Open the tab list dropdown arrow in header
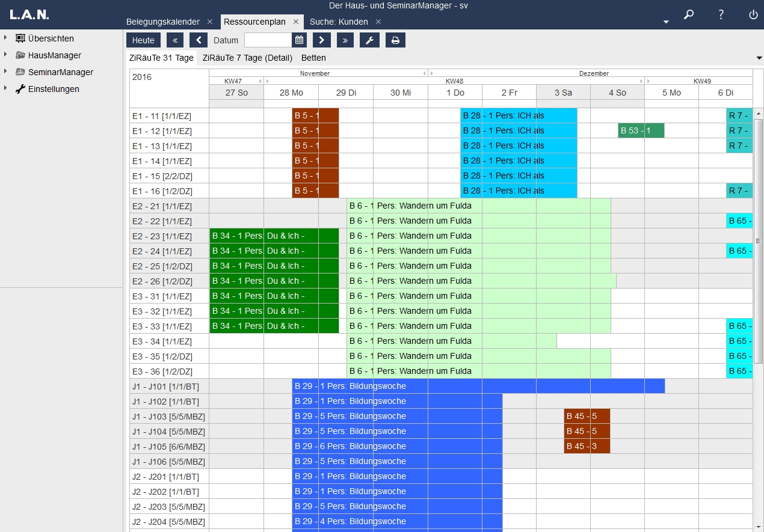 point(666,22)
